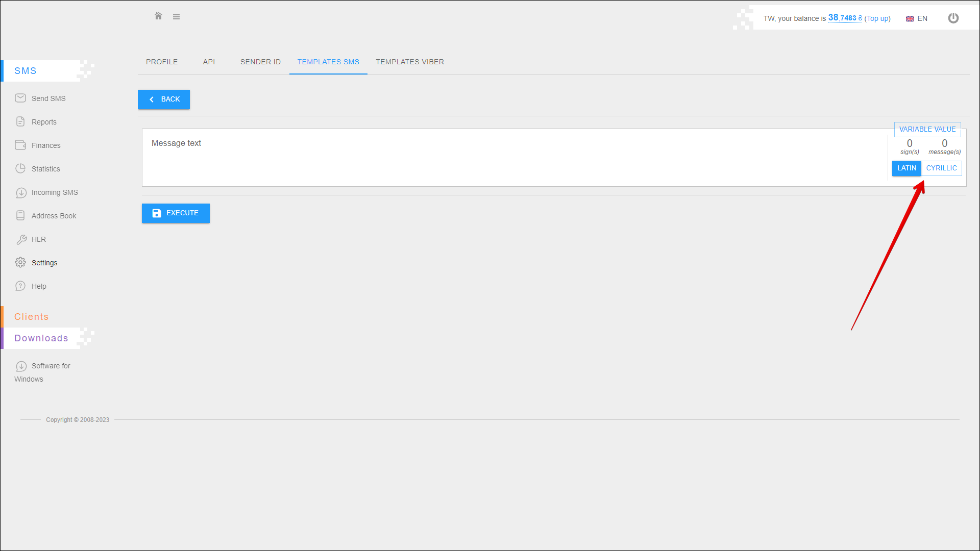Open Reports document icon in sidebar

20,121
